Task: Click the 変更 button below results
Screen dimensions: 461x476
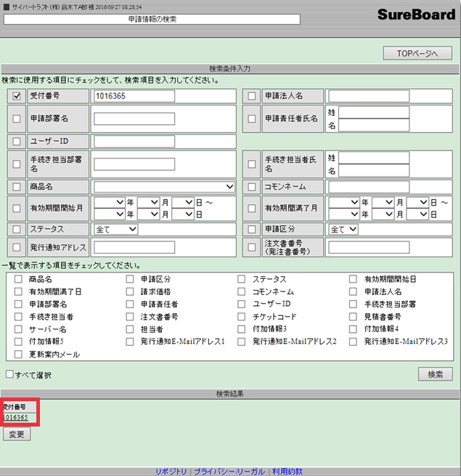Action: pos(16,434)
